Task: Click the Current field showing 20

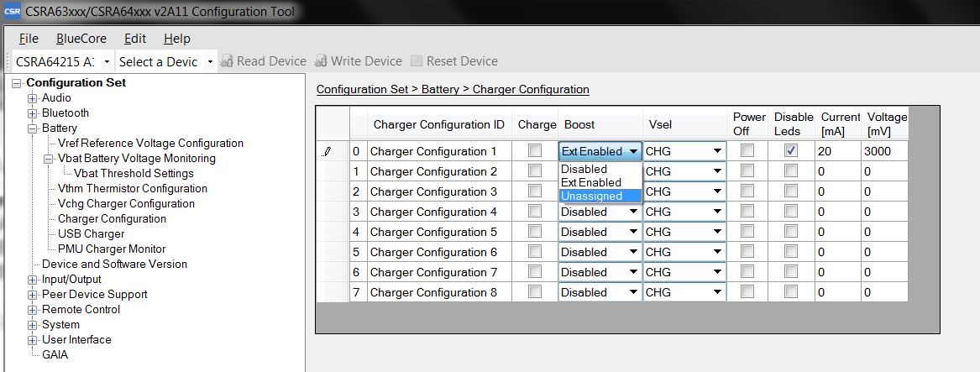Action: pos(838,152)
